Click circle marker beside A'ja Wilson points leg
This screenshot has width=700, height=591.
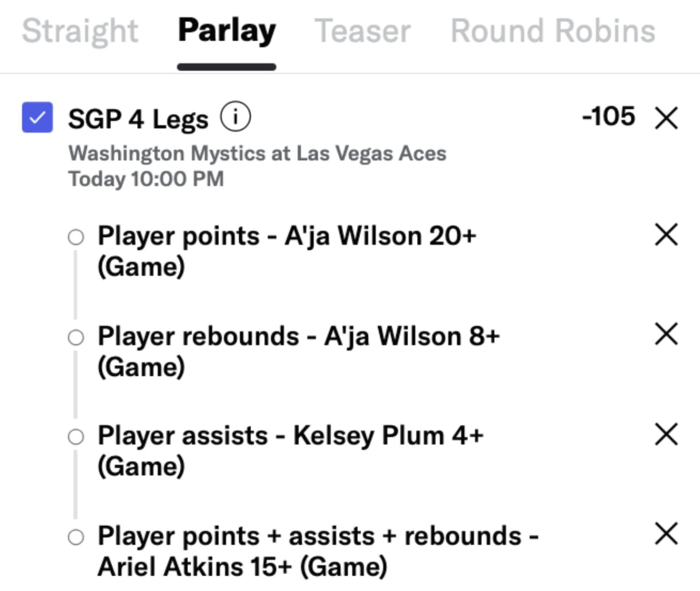point(76,237)
